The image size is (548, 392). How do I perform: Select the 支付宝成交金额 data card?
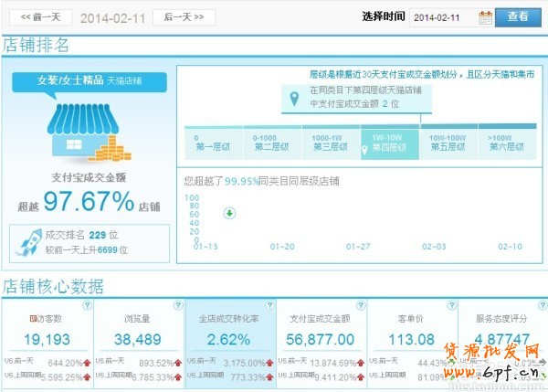coord(321,343)
